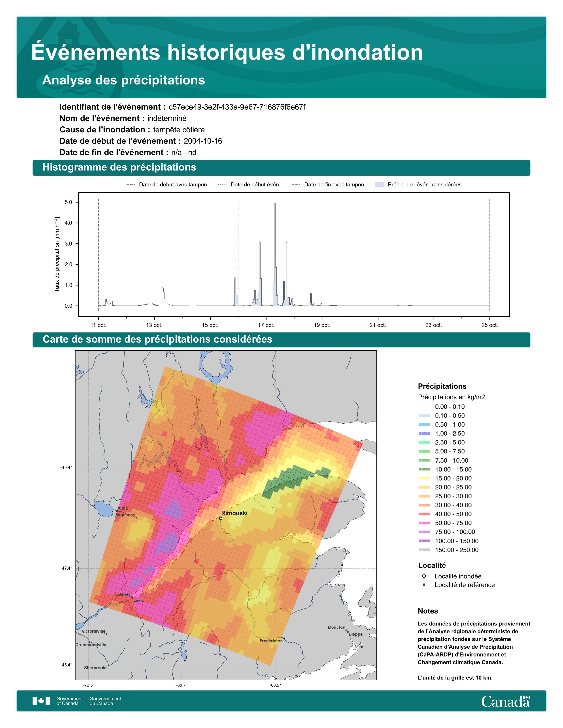Click the Fredericton label on the map
The height and width of the screenshot is (728, 563).
pyautogui.click(x=271, y=641)
